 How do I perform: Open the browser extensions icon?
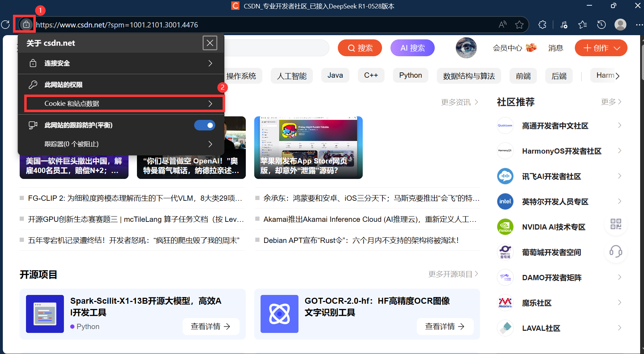click(x=542, y=25)
